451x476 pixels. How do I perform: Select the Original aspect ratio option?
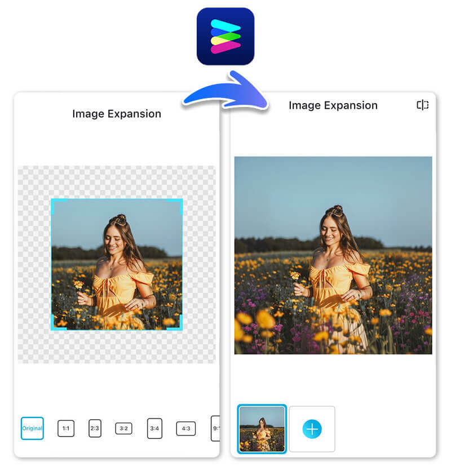coord(32,428)
